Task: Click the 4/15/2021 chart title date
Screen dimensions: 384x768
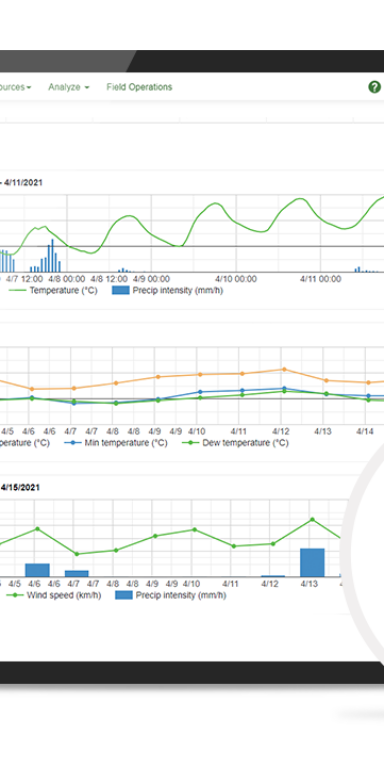Action: (x=21, y=487)
